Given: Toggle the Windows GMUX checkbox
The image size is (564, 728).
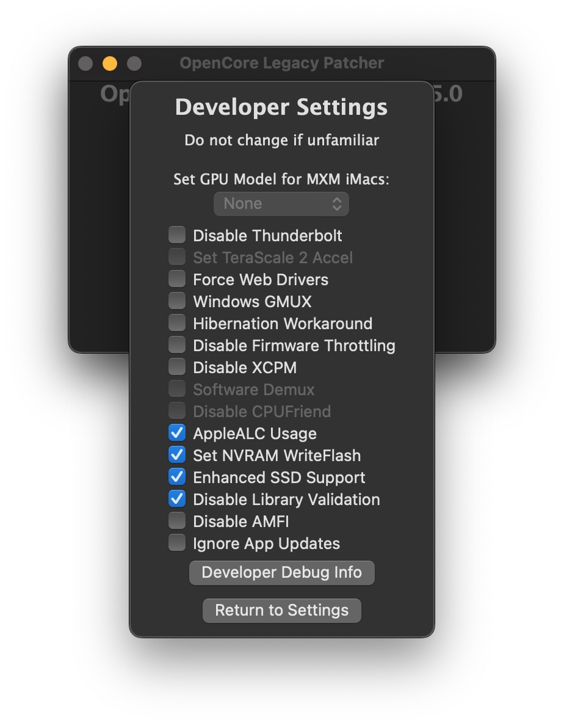Looking at the screenshot, I should click(x=177, y=301).
